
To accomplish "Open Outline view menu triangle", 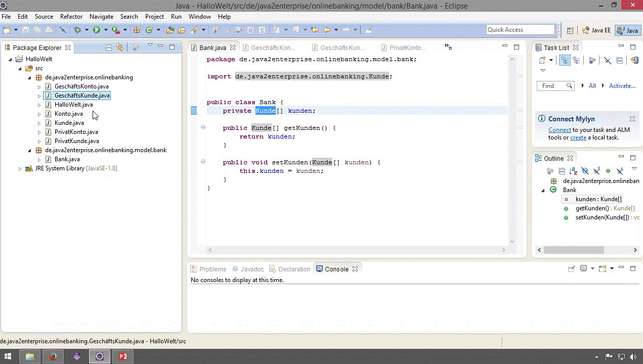I will [x=634, y=169].
